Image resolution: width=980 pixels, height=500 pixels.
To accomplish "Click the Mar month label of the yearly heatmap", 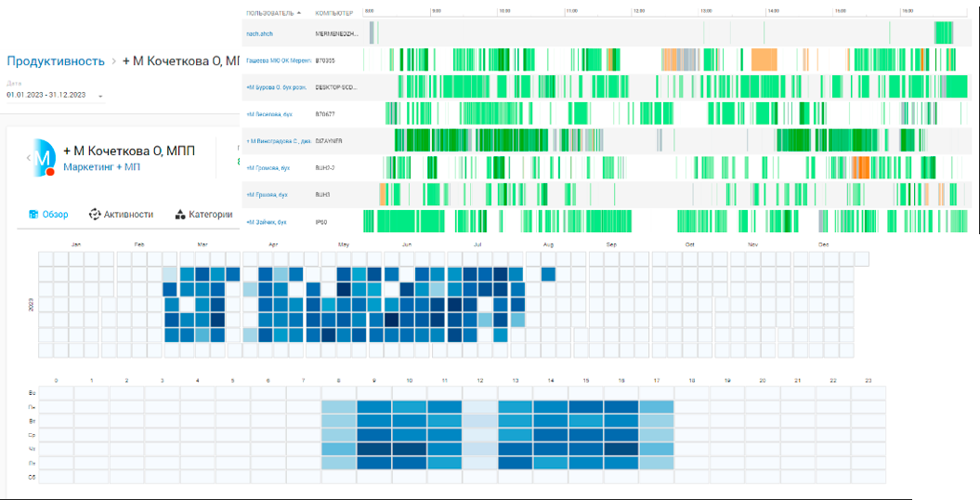I will (203, 244).
